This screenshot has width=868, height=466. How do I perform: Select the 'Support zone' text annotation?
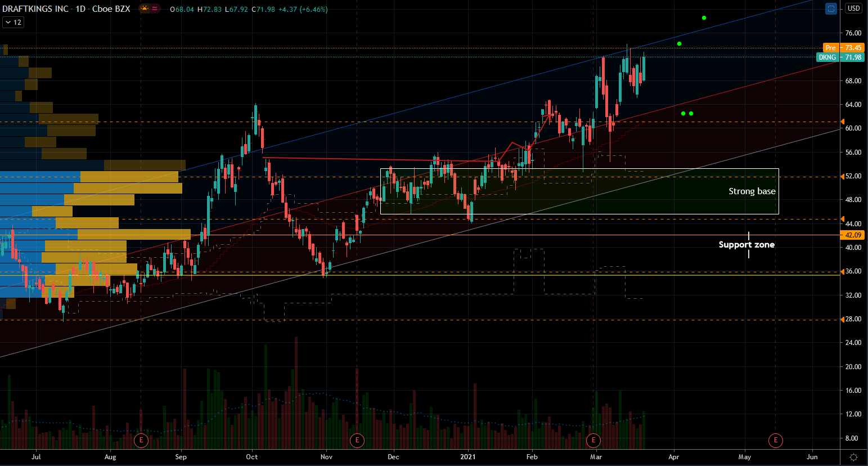746,244
